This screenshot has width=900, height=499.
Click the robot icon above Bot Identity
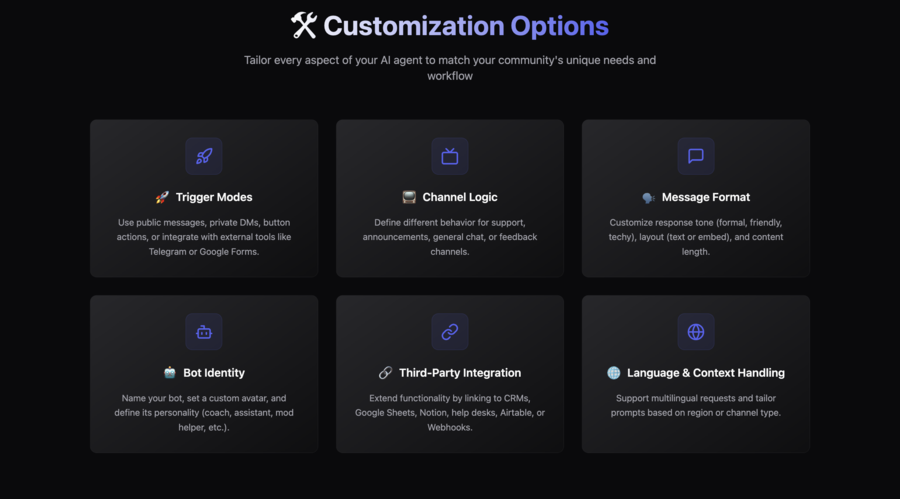[x=204, y=332]
